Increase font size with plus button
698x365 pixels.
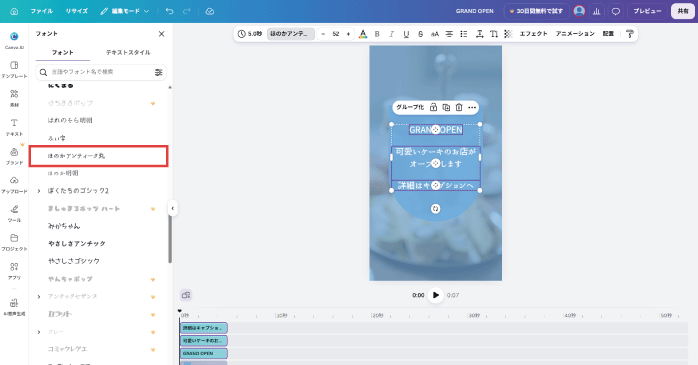click(348, 34)
